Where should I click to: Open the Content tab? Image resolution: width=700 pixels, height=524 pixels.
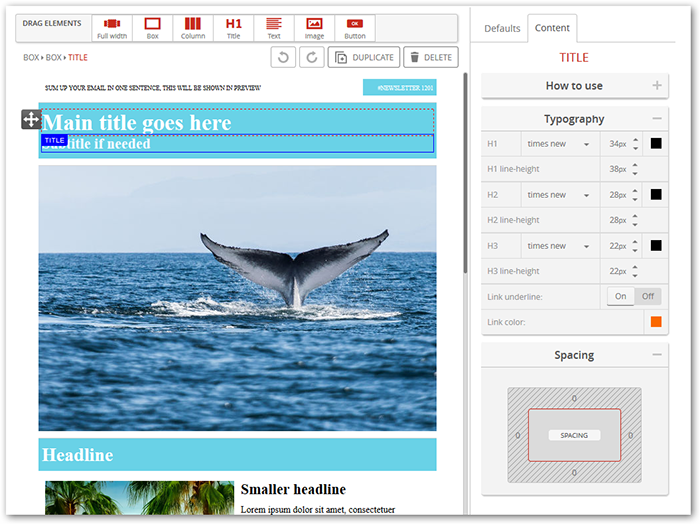552,28
